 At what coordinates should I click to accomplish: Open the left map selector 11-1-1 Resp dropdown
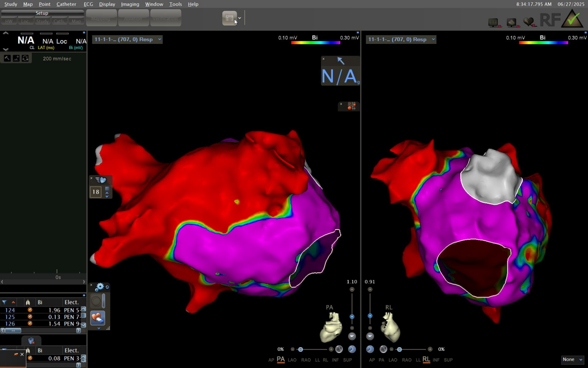pyautogui.click(x=128, y=39)
